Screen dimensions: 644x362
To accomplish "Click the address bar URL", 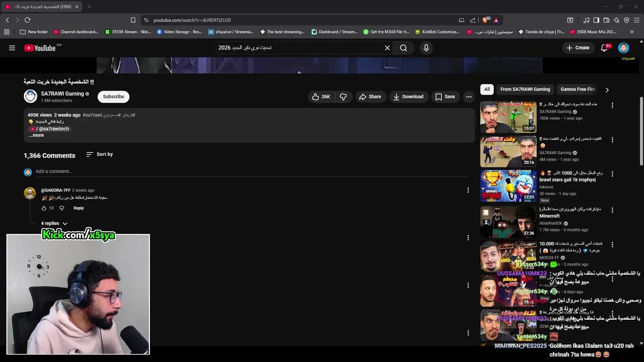I will (x=192, y=20).
